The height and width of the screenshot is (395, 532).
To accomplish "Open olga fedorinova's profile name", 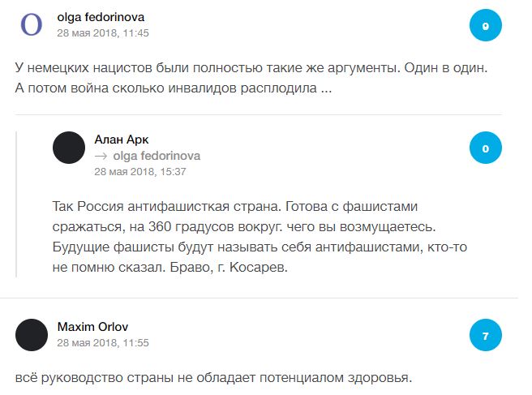I will pos(101,17).
